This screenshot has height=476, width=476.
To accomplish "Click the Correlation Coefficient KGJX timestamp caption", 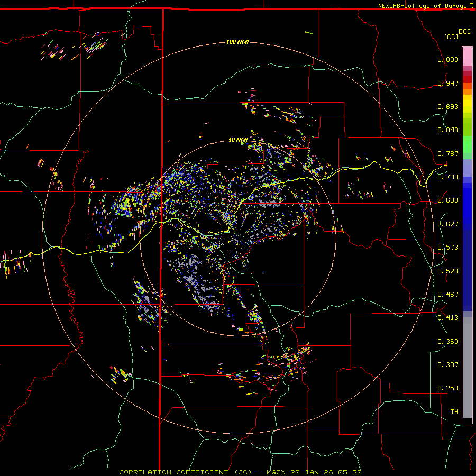I will click(x=240, y=472).
